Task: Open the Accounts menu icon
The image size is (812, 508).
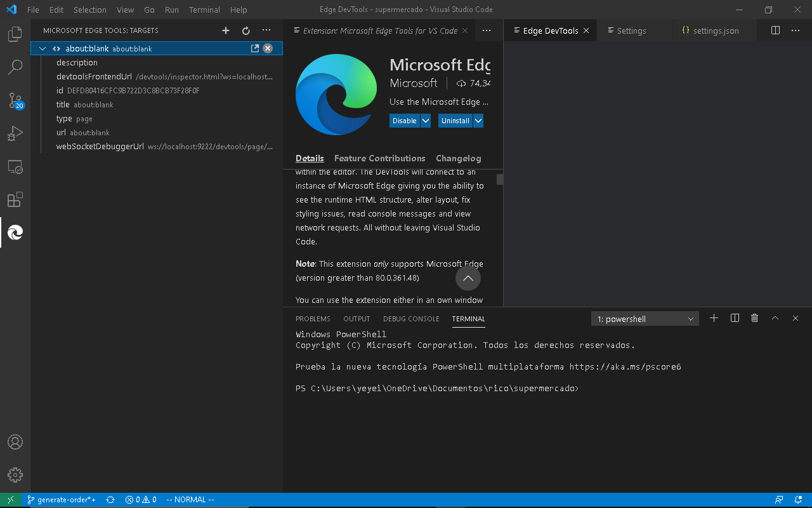Action: pos(15,442)
